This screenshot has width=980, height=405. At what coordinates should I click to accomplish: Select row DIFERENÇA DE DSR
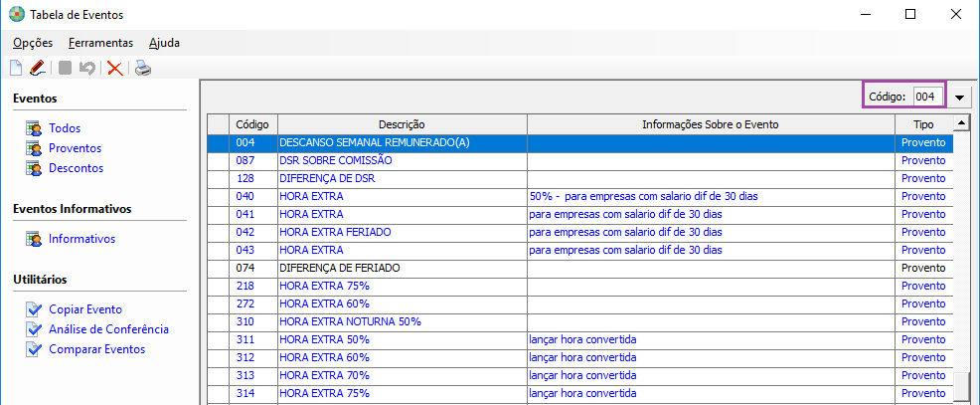pyautogui.click(x=580, y=178)
